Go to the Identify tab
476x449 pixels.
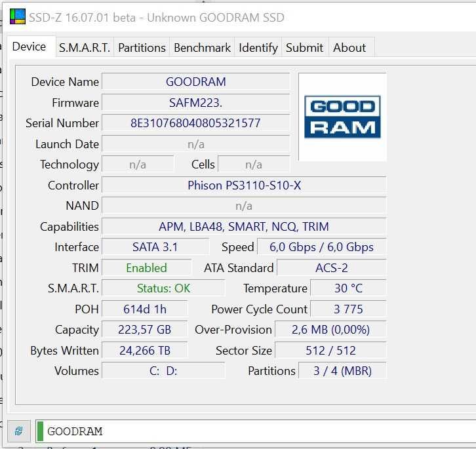(x=258, y=48)
